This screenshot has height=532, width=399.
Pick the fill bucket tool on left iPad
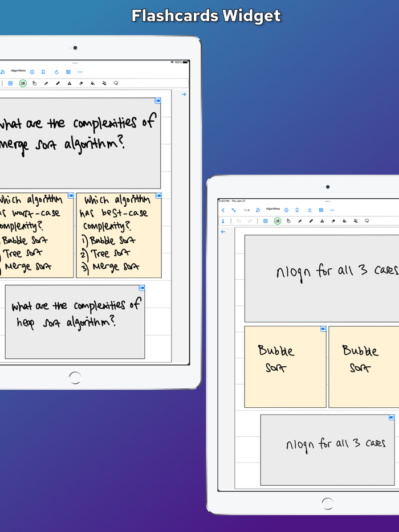[x=93, y=83]
